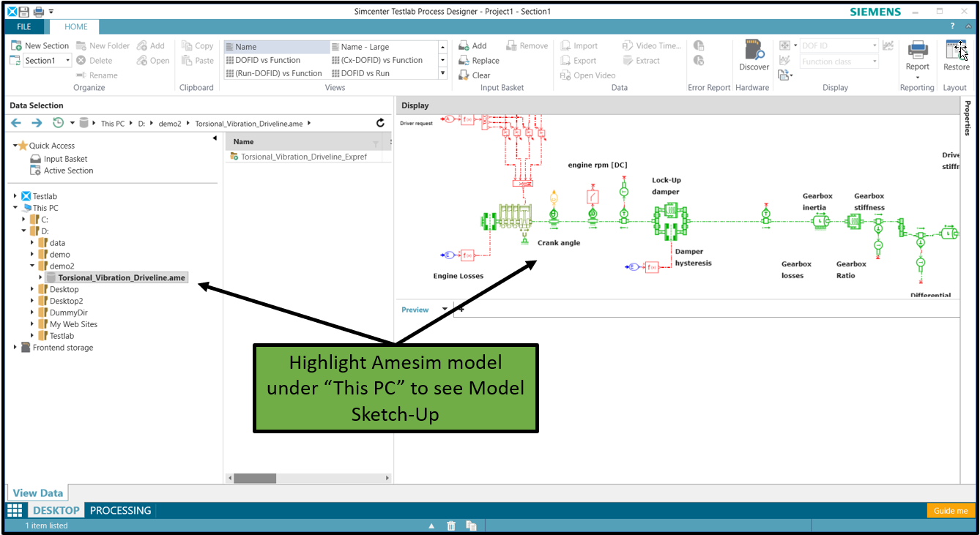Click Video Time... in Data group
This screenshot has width=980, height=535.
tap(653, 46)
